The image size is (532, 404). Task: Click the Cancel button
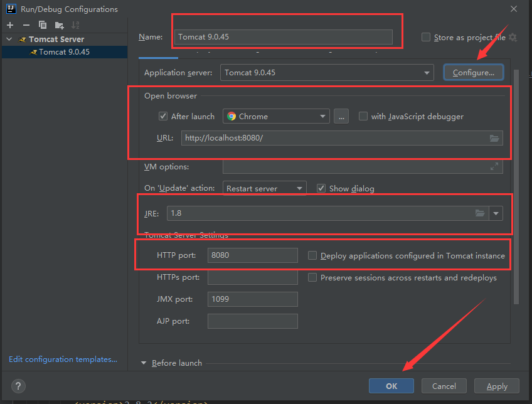444,386
